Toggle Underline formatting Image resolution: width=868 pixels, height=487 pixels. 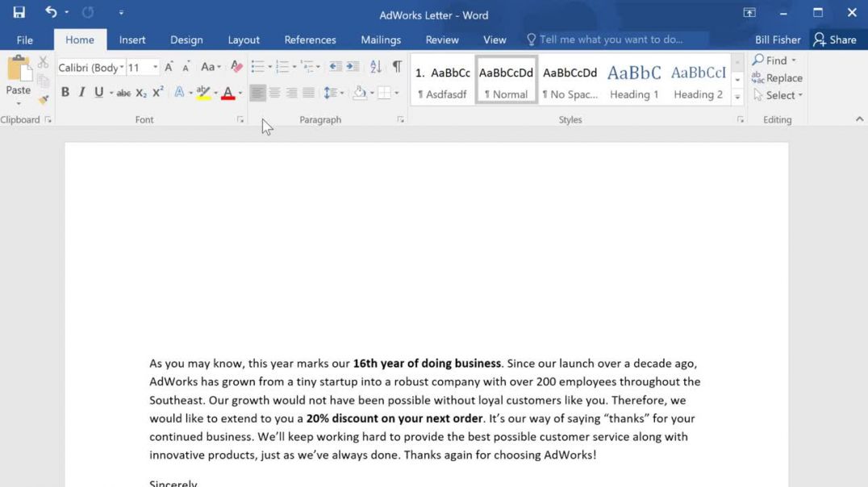98,93
